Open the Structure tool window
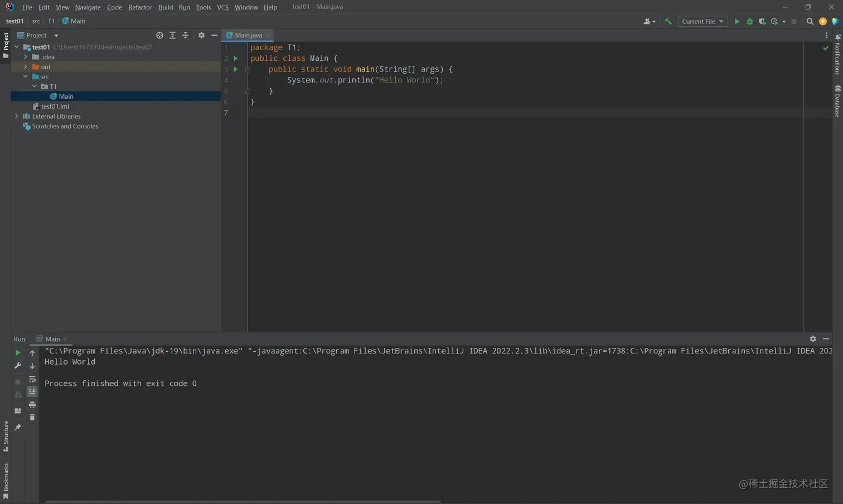The width and height of the screenshot is (843, 504). (x=6, y=436)
